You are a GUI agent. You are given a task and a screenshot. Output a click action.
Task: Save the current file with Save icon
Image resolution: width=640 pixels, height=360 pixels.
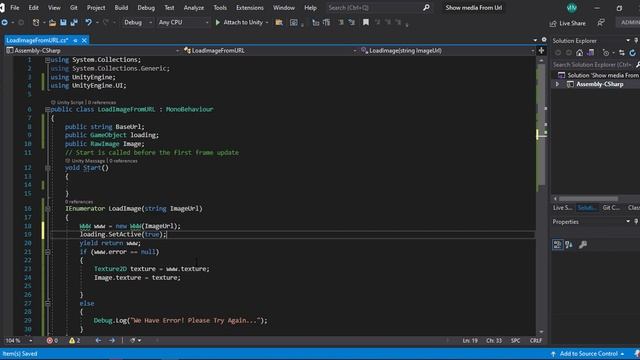63,22
